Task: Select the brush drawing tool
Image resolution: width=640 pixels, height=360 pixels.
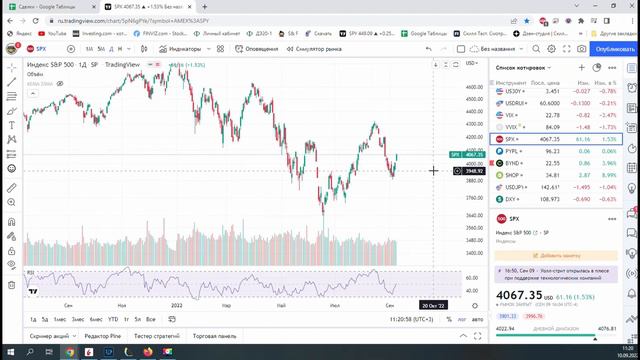Action: click(x=11, y=111)
